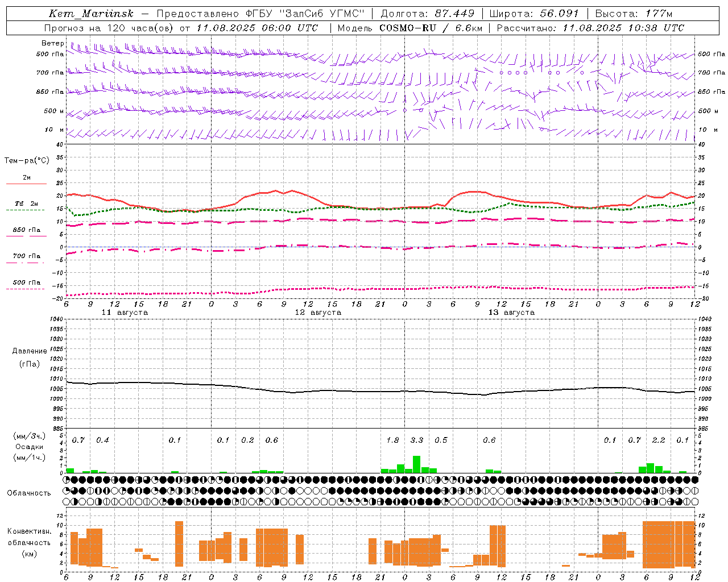728x582 pixels.
Task: Click the Kem_Mariinsk station title
Action: tap(91, 14)
